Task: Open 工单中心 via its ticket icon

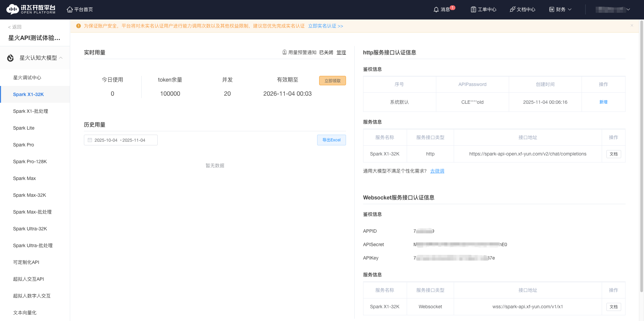Action: point(474,9)
